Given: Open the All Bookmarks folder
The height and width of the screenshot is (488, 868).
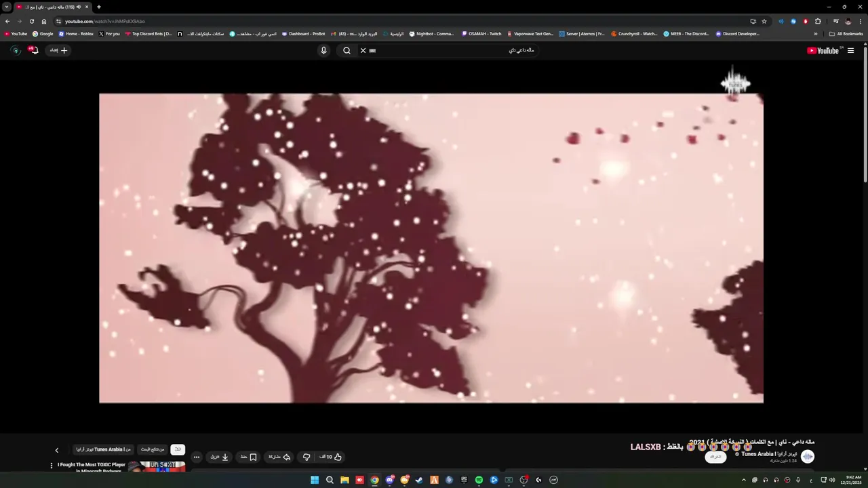Looking at the screenshot, I should tap(846, 33).
